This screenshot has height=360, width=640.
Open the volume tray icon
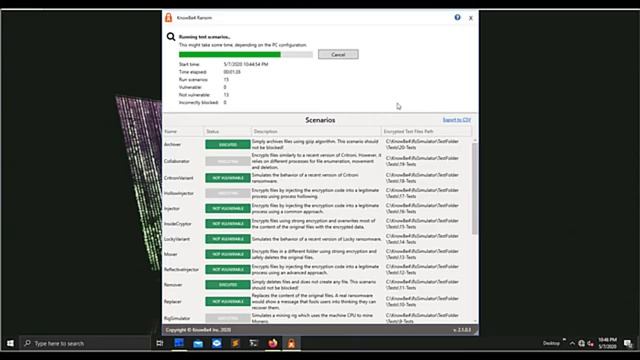pos(590,344)
